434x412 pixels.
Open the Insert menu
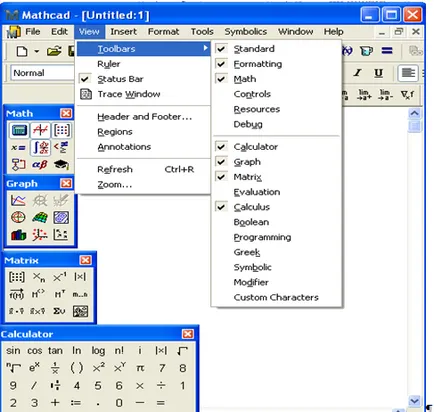(x=123, y=32)
